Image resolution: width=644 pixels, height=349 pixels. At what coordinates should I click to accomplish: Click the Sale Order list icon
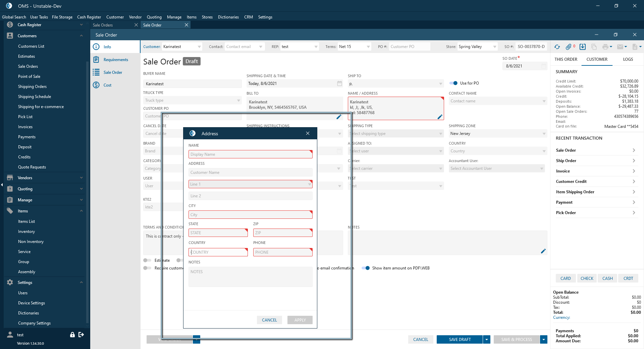point(96,72)
